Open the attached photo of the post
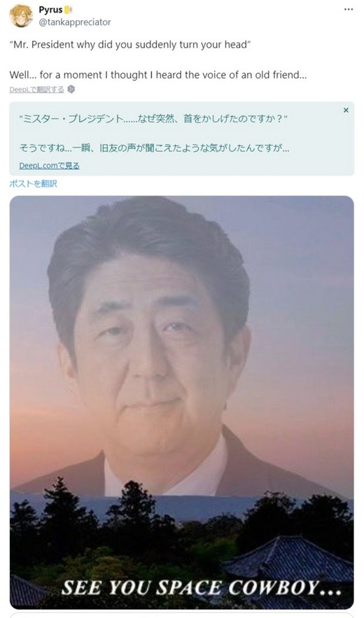Image resolution: width=364 pixels, height=618 pixels. 182,402
